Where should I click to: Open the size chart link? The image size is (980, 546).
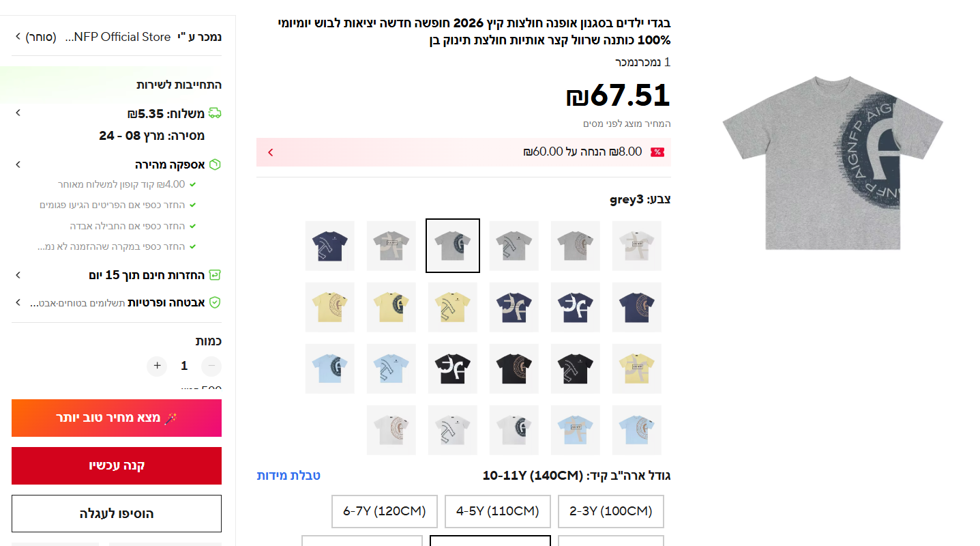288,476
